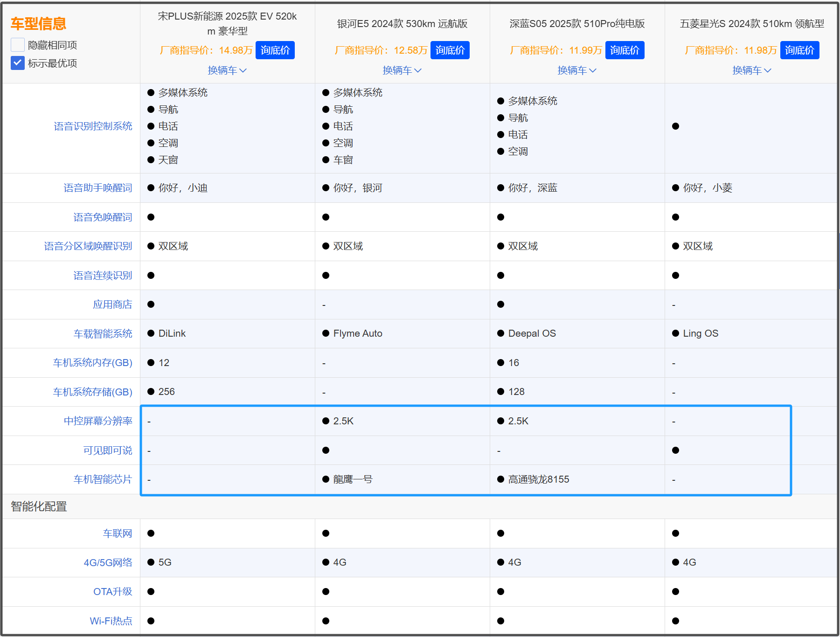840x637 pixels.
Task: Click the 银河E5 2024款 530km 远航版 title
Action: point(402,24)
